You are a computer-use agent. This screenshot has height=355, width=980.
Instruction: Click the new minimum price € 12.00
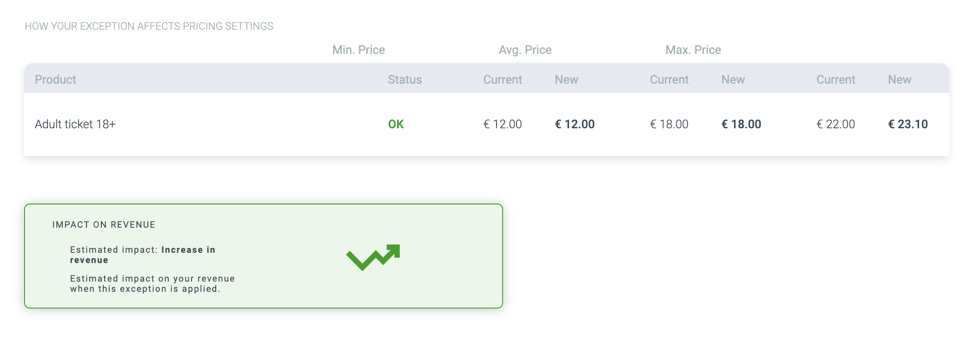pos(575,124)
